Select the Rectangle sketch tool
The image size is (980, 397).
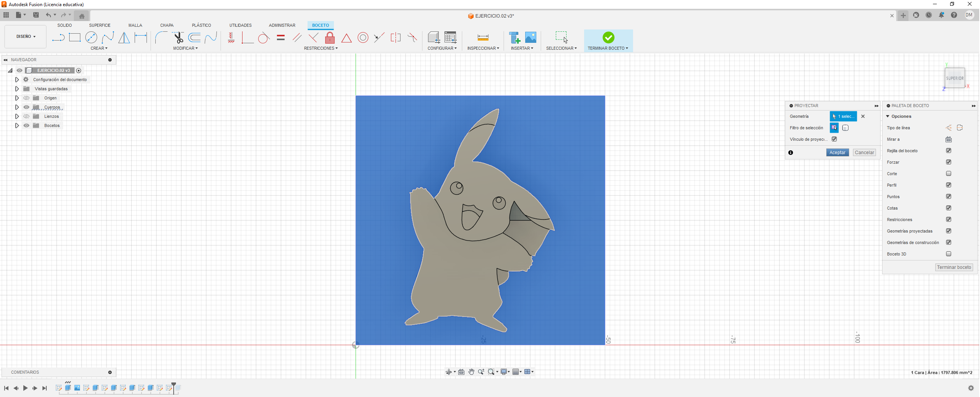click(x=75, y=37)
